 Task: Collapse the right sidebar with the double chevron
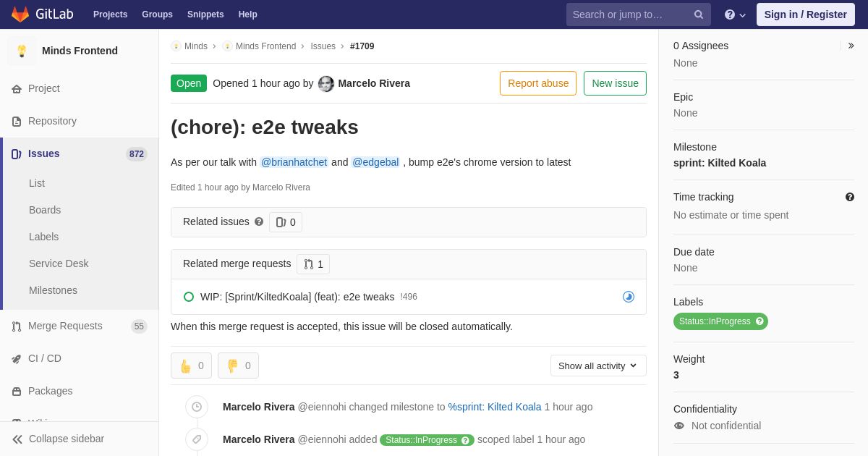851,46
